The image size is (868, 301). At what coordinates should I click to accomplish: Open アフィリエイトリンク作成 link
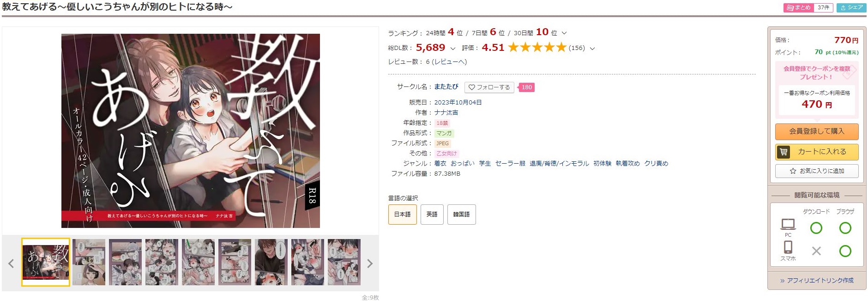point(816,281)
